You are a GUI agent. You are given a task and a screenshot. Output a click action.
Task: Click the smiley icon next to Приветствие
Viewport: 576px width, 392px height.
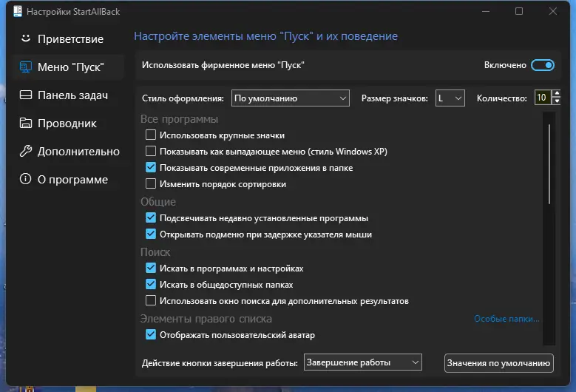tap(25, 38)
